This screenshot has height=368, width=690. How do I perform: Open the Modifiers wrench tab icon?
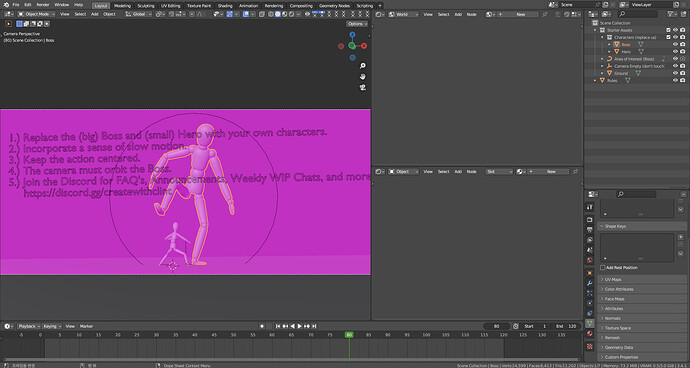click(590, 283)
